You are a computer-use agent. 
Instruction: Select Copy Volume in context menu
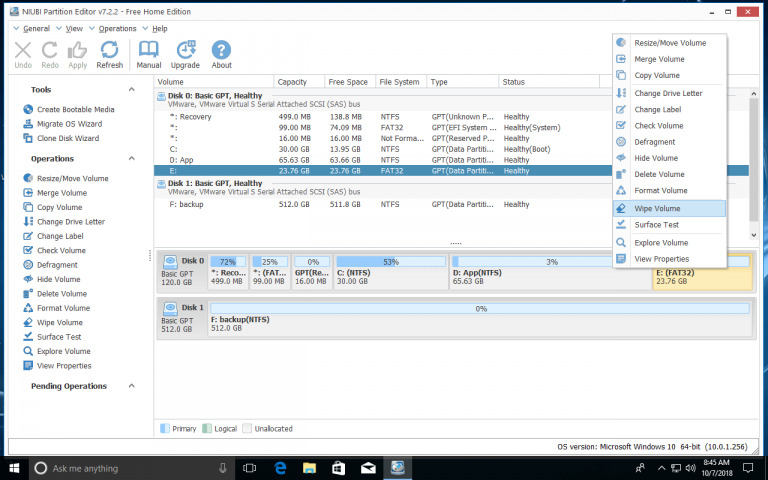point(669,75)
